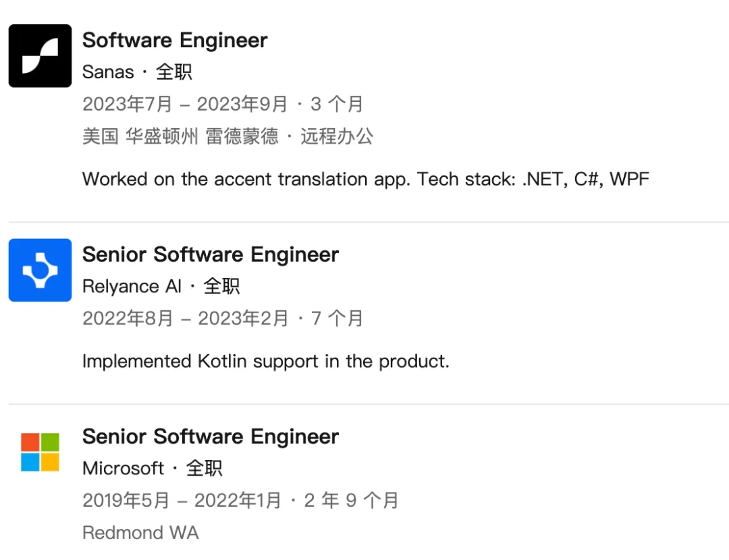Viewport: 729px width, 560px height.
Task: Click the 2 年 9 个月 duration text
Action: [351, 500]
